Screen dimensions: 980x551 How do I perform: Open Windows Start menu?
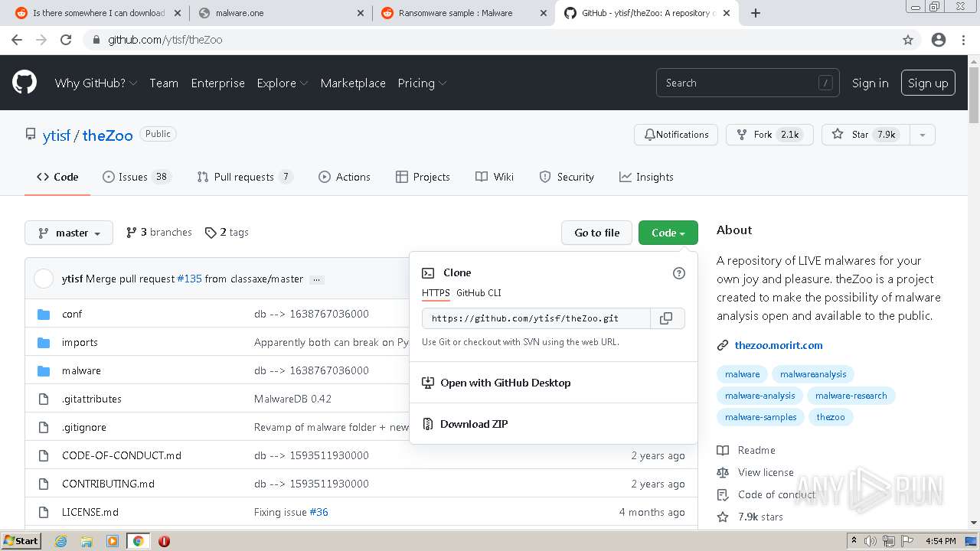[x=21, y=541]
